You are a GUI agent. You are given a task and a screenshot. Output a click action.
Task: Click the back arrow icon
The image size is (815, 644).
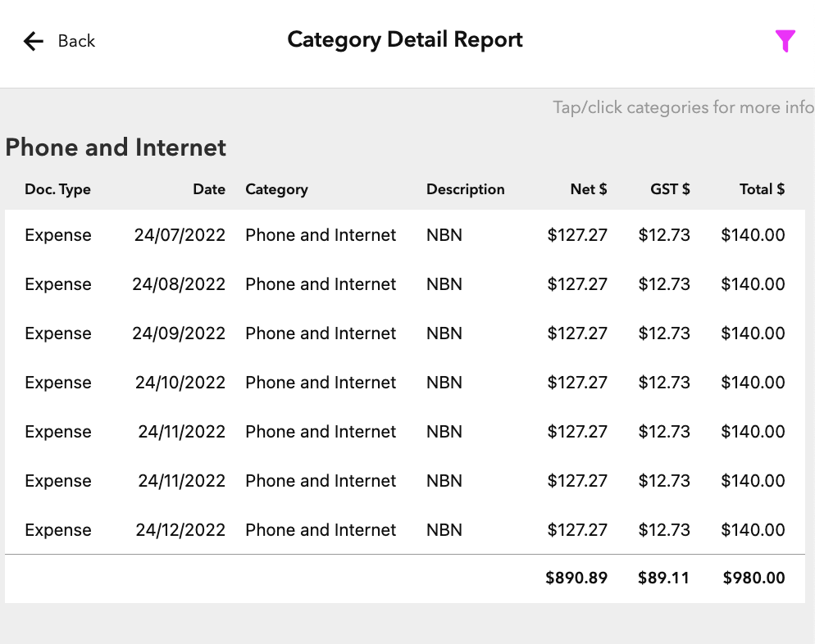pyautogui.click(x=34, y=41)
